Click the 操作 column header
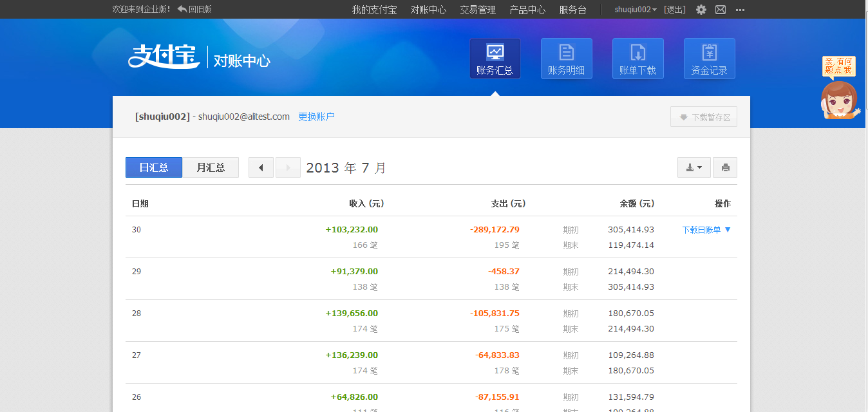Screen dimensions: 868x412 click(722, 203)
